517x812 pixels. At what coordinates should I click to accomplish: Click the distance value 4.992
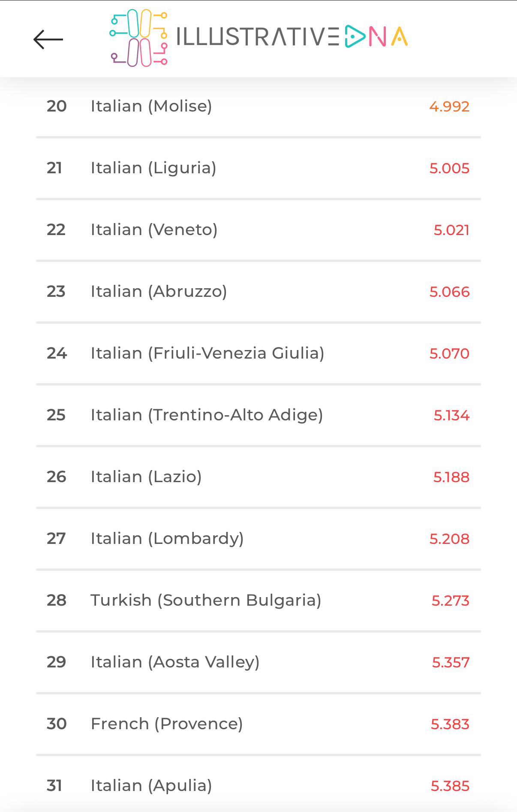[x=449, y=106]
